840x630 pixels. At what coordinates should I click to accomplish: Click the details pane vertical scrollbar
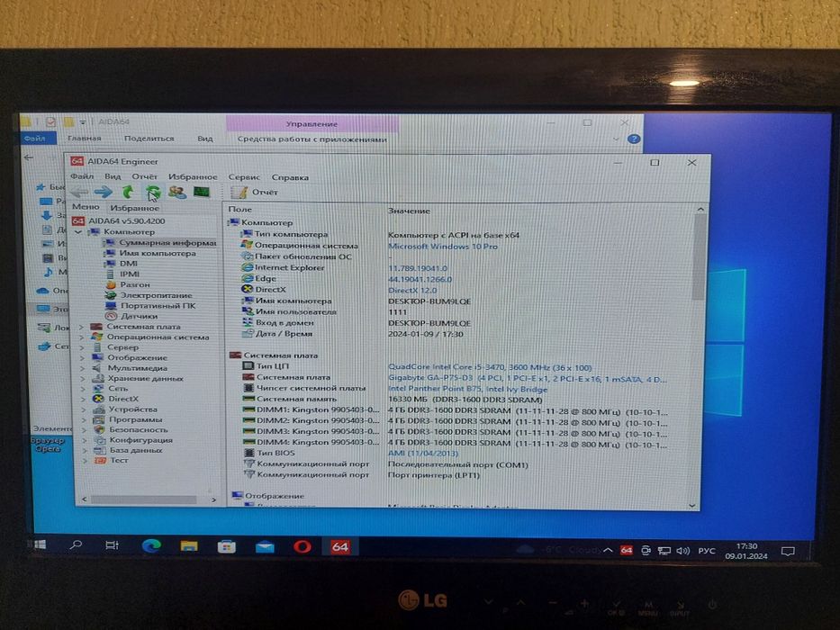[699, 257]
